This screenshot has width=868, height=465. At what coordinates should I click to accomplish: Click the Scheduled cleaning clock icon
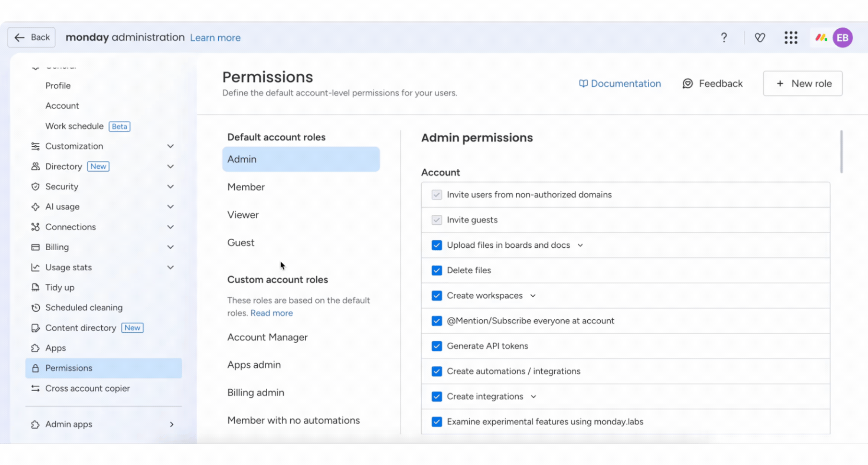(36, 308)
